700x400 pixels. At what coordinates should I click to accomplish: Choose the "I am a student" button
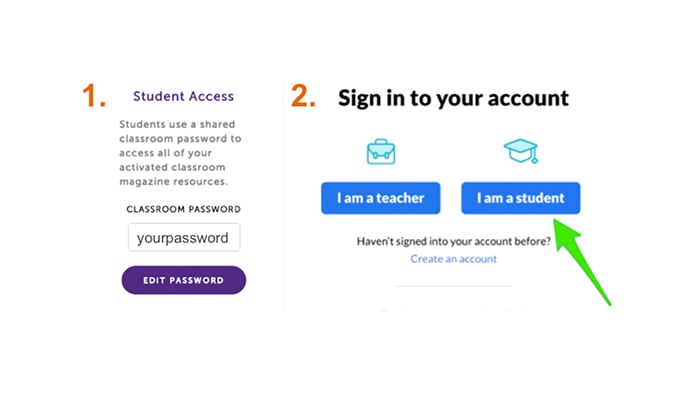pos(520,198)
